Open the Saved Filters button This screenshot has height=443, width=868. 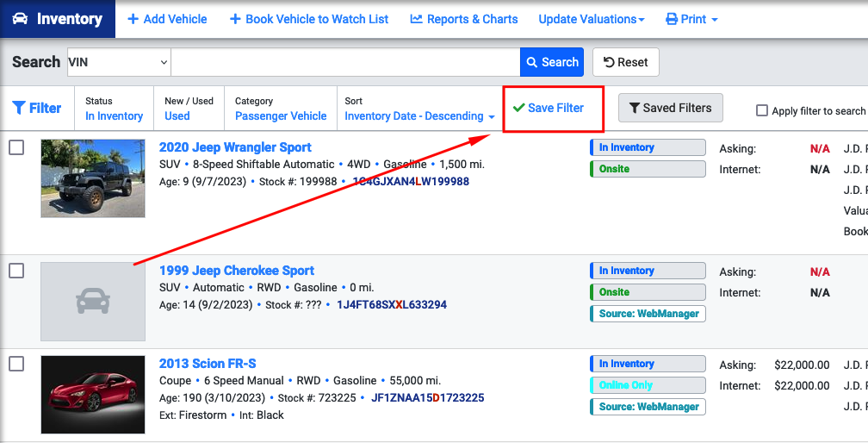click(x=670, y=108)
